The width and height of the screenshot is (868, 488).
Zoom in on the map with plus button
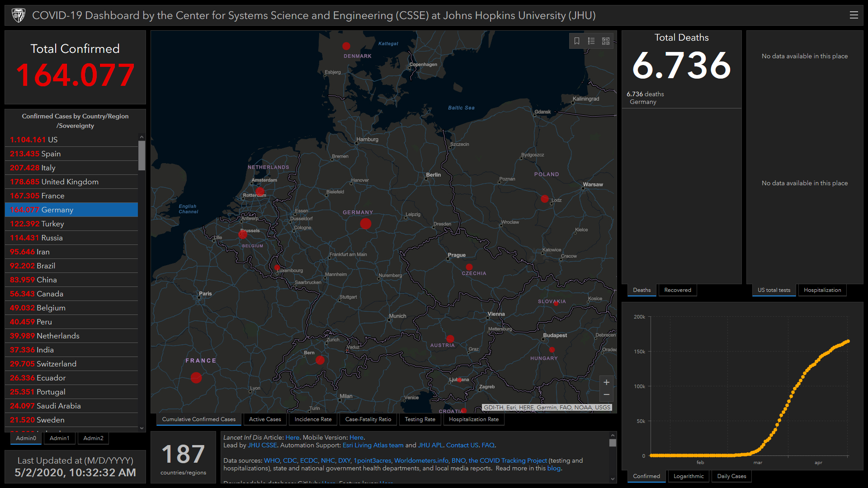[x=606, y=382]
